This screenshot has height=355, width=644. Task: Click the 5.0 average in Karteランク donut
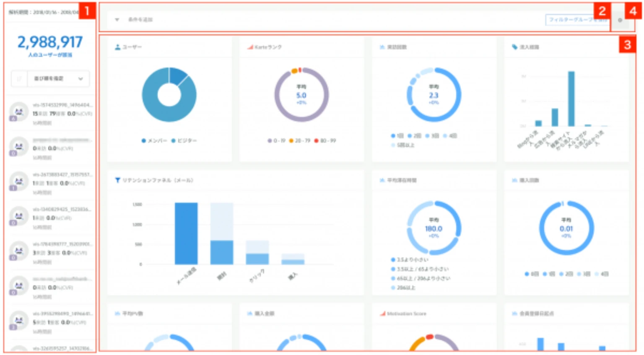301,95
